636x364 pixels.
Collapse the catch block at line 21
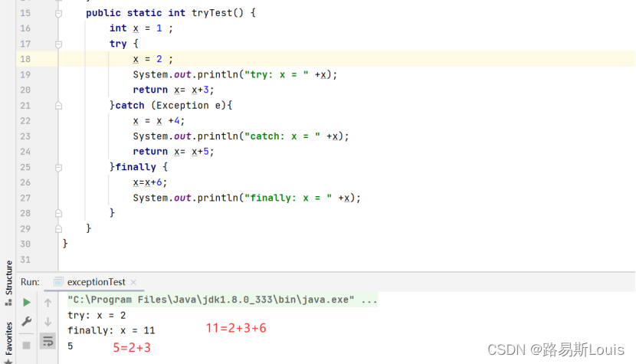(58, 106)
